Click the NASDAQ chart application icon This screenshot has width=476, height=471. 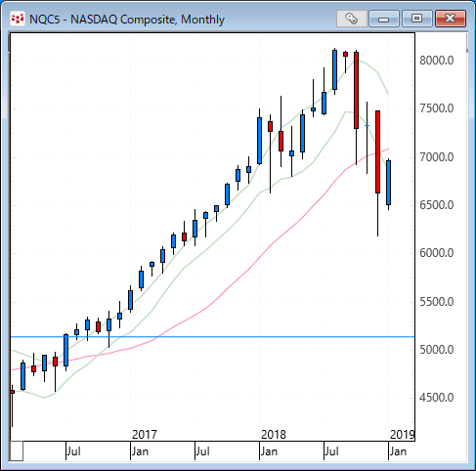18,19
